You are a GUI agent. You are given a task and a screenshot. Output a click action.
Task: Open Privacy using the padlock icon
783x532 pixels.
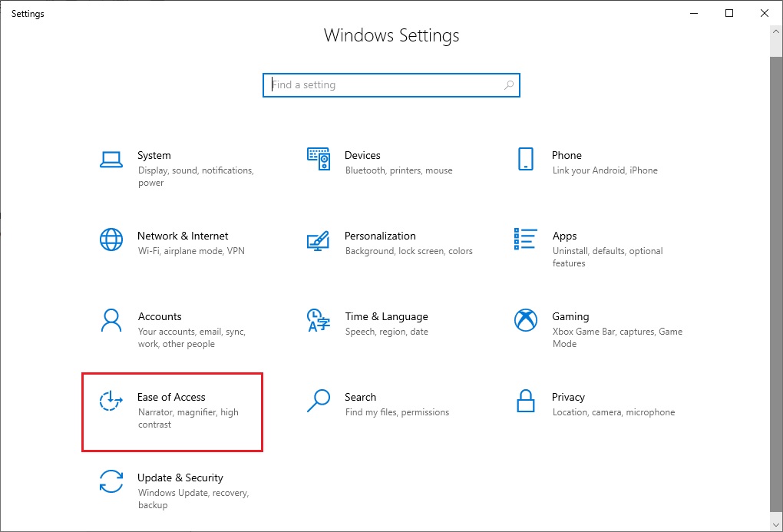[x=525, y=401]
